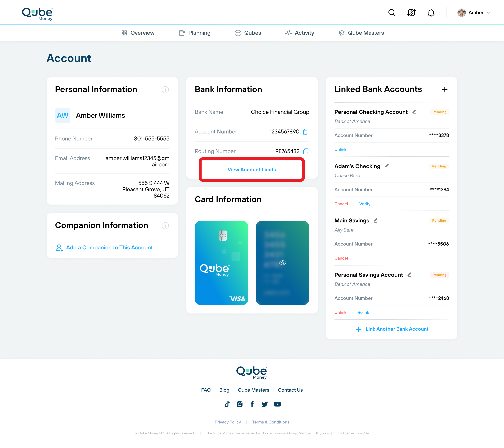This screenshot has height=448, width=504.
Task: Click phone number 801-555-5555
Action: [152, 139]
